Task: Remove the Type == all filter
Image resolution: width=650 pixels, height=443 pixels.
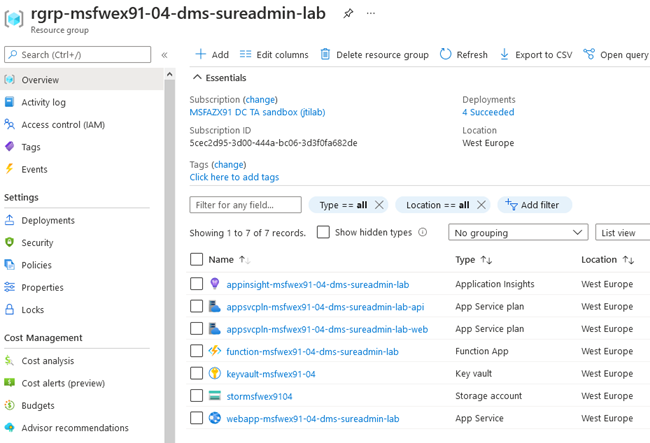Action: point(379,205)
